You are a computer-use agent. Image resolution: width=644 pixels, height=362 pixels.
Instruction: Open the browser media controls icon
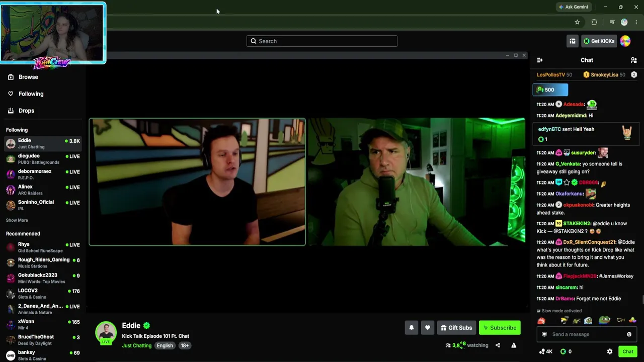tap(612, 22)
